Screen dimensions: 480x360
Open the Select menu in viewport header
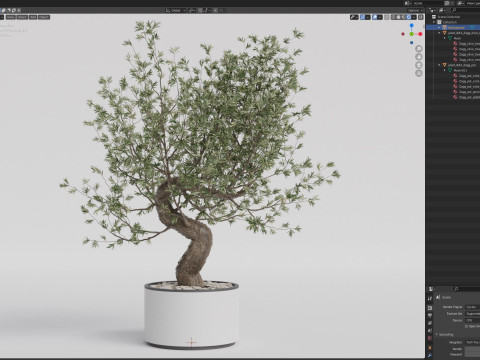[22, 17]
